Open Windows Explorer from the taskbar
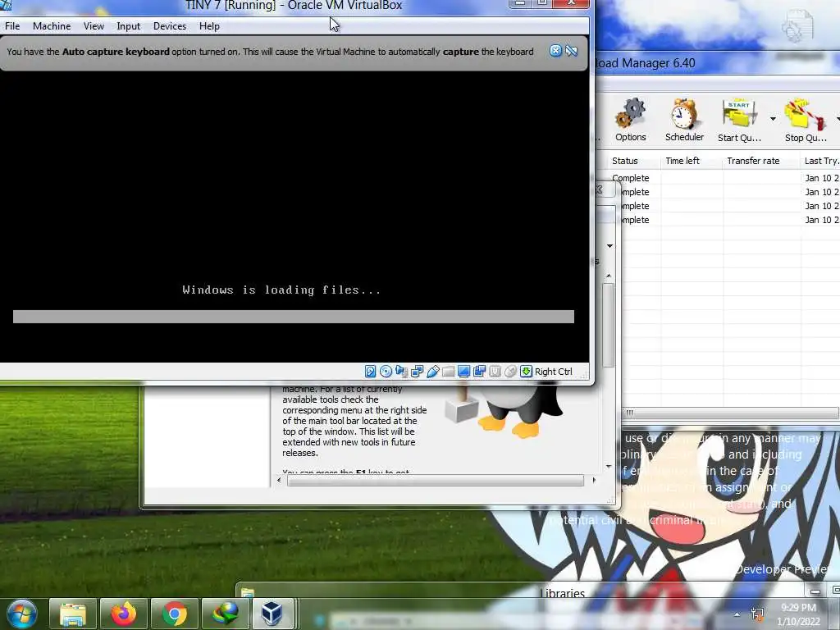The height and width of the screenshot is (630, 840). point(72,614)
